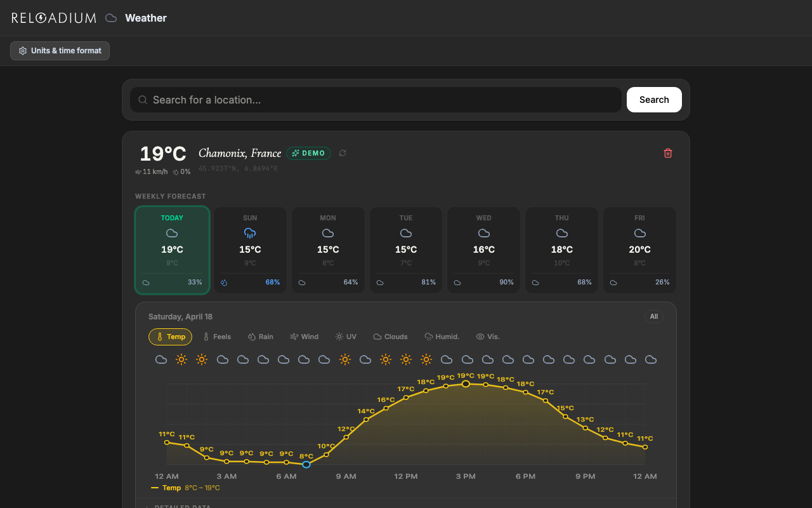The image size is (812, 508).
Task: Delete Chamonix location with trash icon
Action: coord(667,153)
